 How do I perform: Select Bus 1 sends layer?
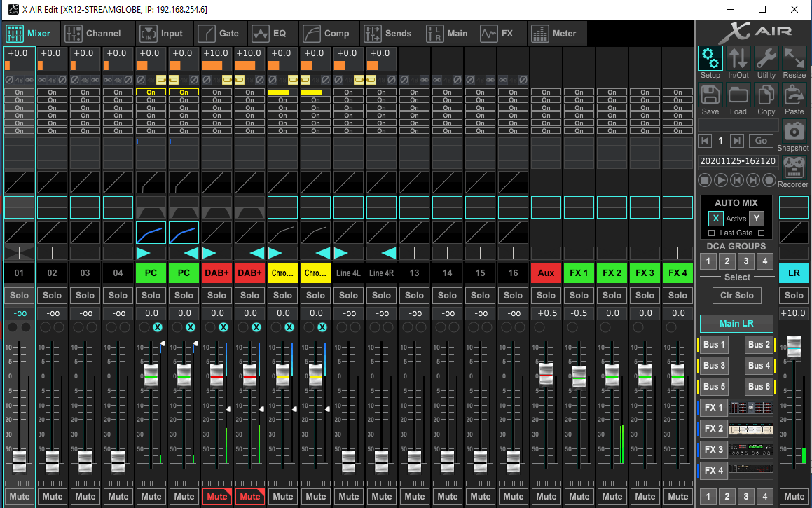[715, 345]
